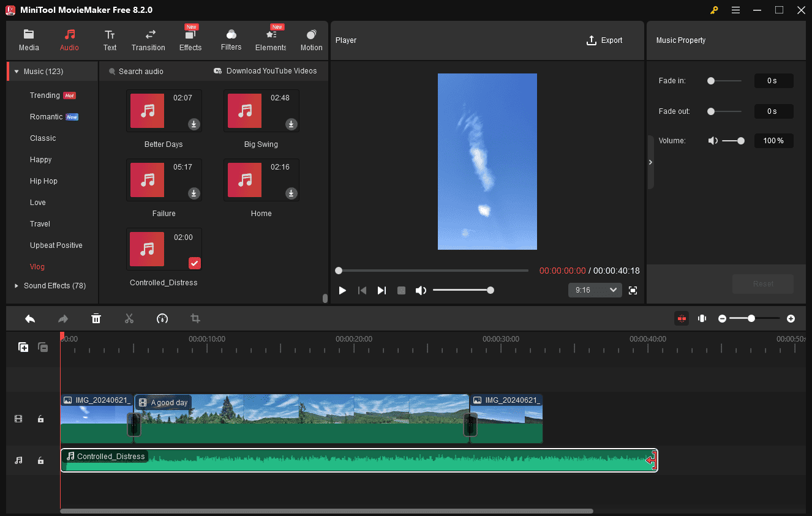Open the Motion tab
Viewport: 812px width, 516px height.
(311, 40)
